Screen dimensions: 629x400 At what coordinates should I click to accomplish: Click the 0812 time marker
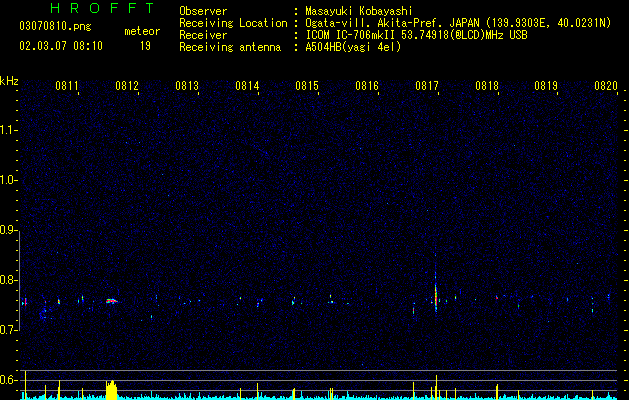127,86
